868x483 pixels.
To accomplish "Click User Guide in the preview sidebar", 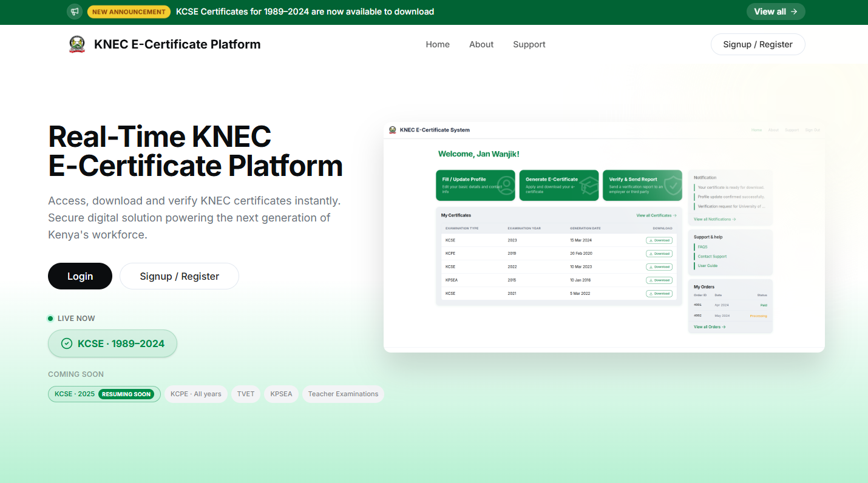I will pyautogui.click(x=708, y=266).
